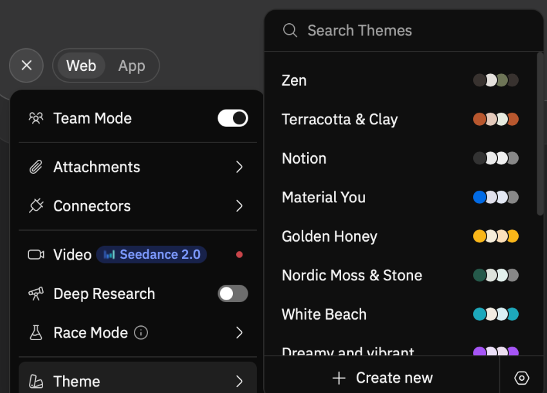Enable the Deep Research toggle
The width and height of the screenshot is (547, 393).
tap(233, 294)
